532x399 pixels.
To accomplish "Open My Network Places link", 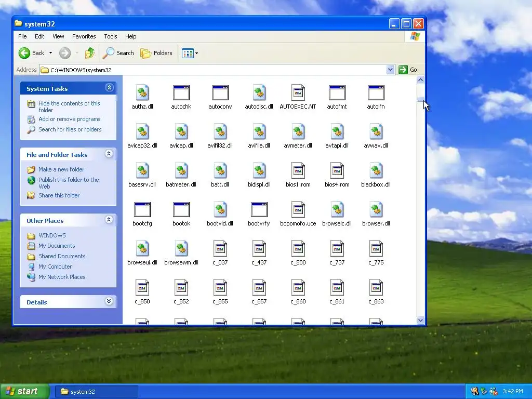I will [62, 277].
